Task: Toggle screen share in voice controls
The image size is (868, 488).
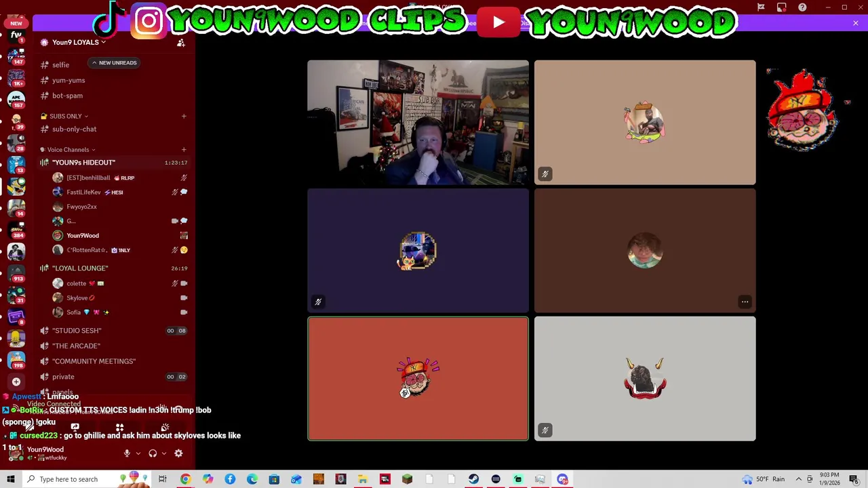Action: coord(75,427)
